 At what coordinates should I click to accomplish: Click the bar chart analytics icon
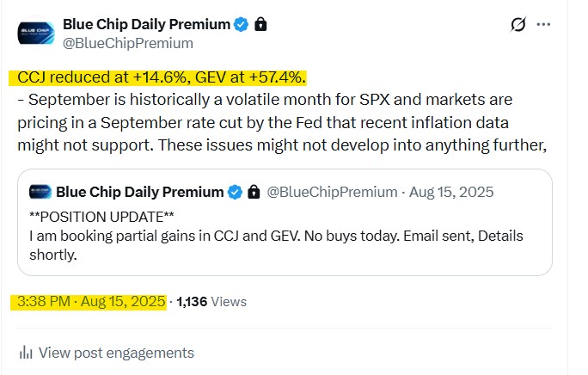point(27,352)
